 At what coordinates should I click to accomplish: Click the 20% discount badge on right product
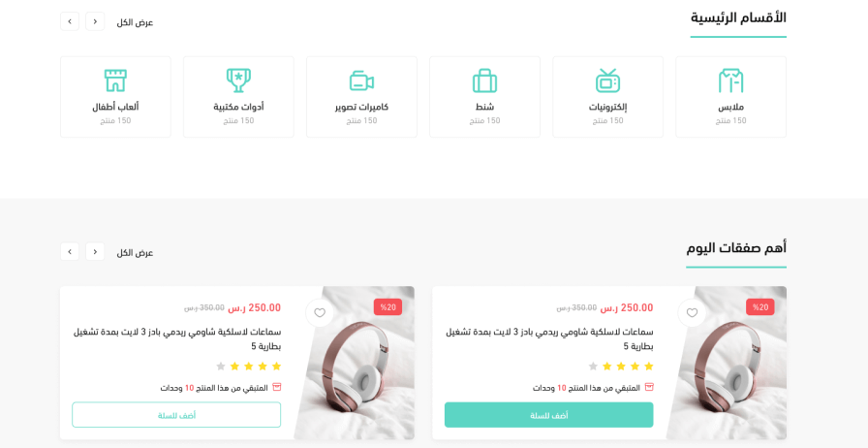click(x=760, y=307)
